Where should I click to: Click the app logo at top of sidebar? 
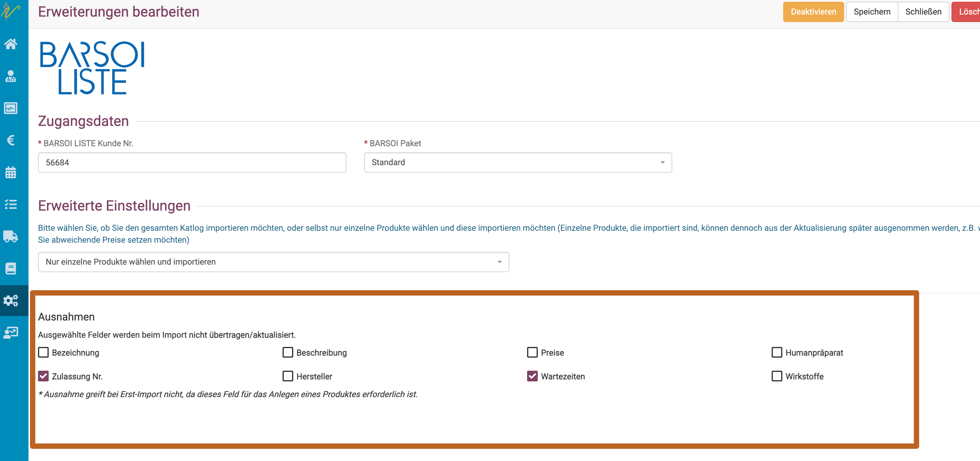(11, 11)
